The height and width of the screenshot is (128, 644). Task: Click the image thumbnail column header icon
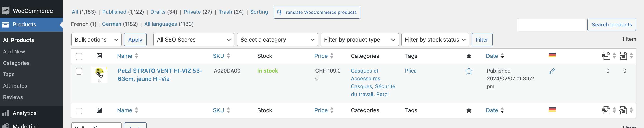(99, 56)
